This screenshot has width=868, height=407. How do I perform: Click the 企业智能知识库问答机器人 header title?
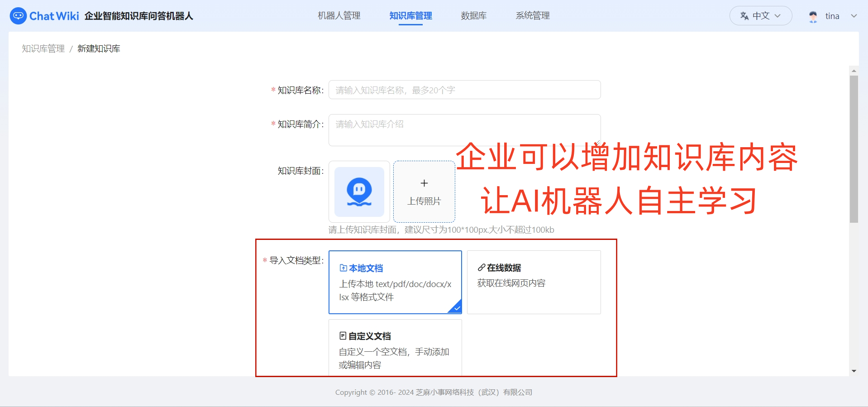coord(138,16)
